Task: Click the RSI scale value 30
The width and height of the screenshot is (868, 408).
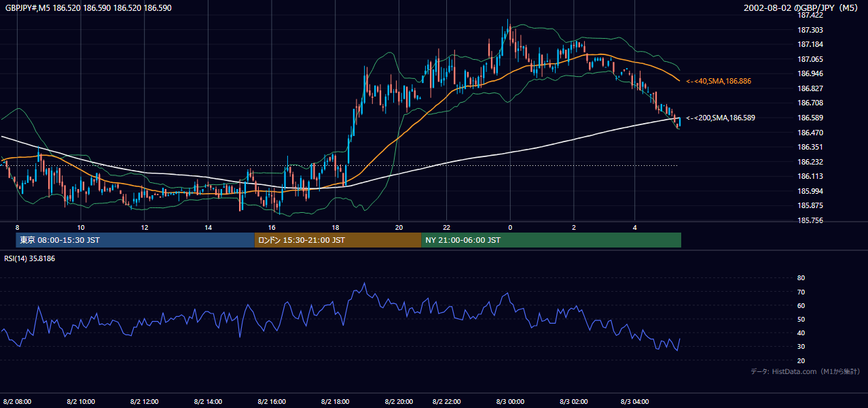Action: [x=801, y=347]
